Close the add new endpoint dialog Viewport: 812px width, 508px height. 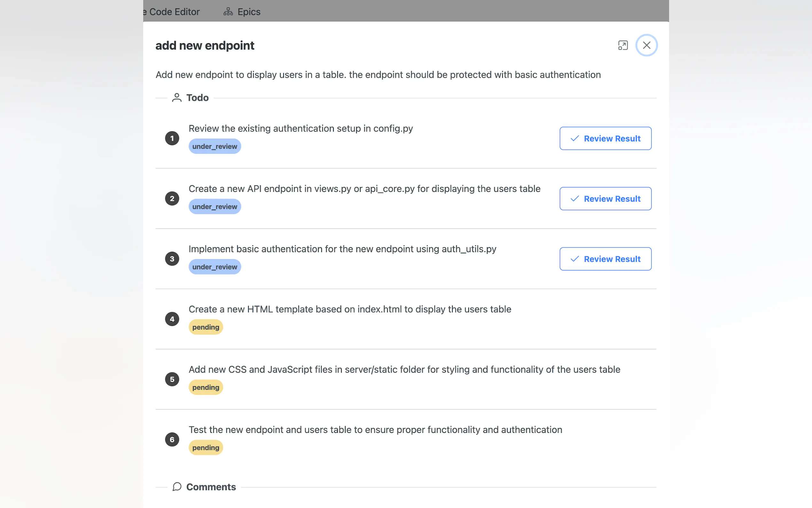[x=646, y=45]
